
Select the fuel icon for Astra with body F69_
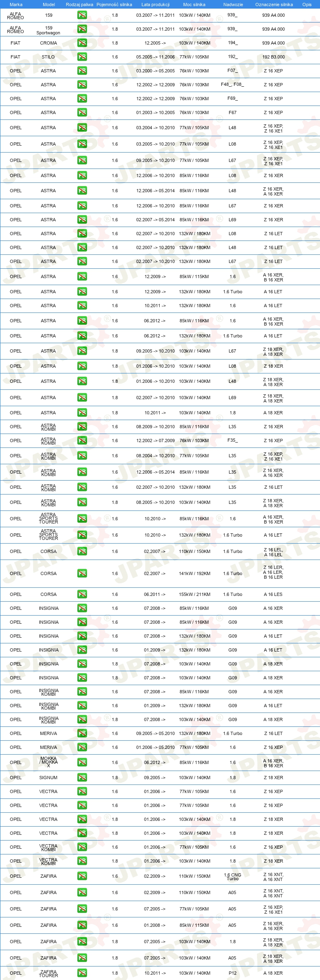tap(82, 99)
